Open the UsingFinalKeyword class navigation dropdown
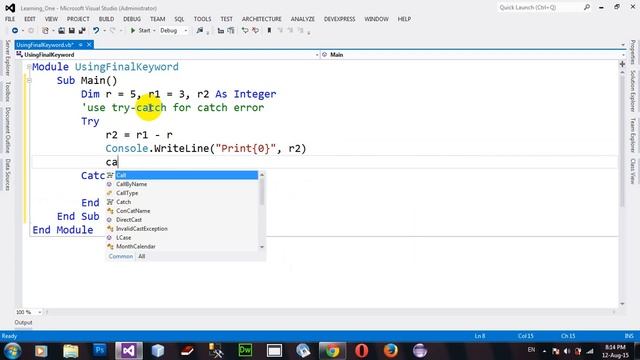The width and height of the screenshot is (640, 360). point(167,55)
